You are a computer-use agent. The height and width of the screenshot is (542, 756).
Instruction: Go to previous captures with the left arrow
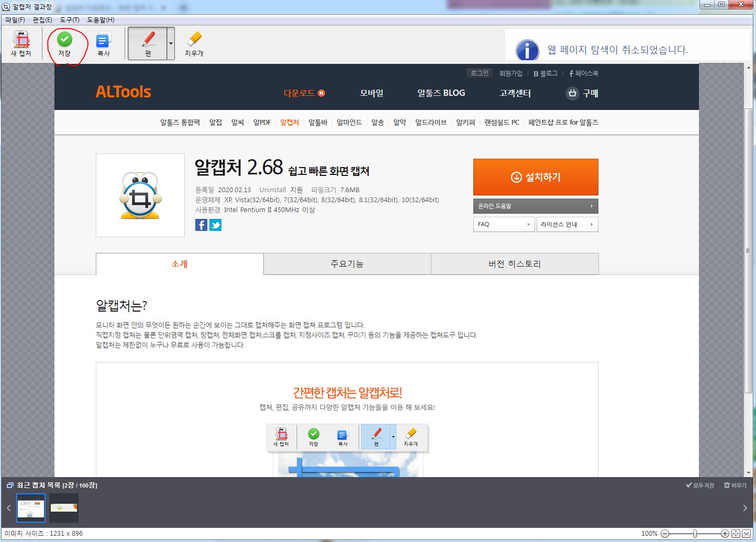8,508
